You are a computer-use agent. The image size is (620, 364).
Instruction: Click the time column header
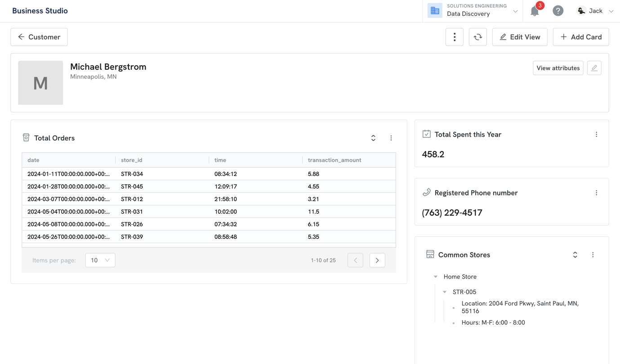[256, 160]
